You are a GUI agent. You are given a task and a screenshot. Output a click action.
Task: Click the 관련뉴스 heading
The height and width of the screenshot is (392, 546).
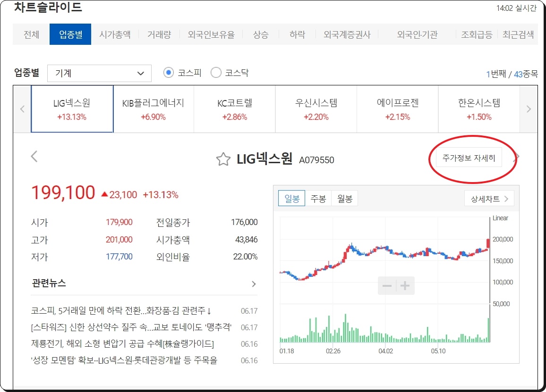[49, 283]
